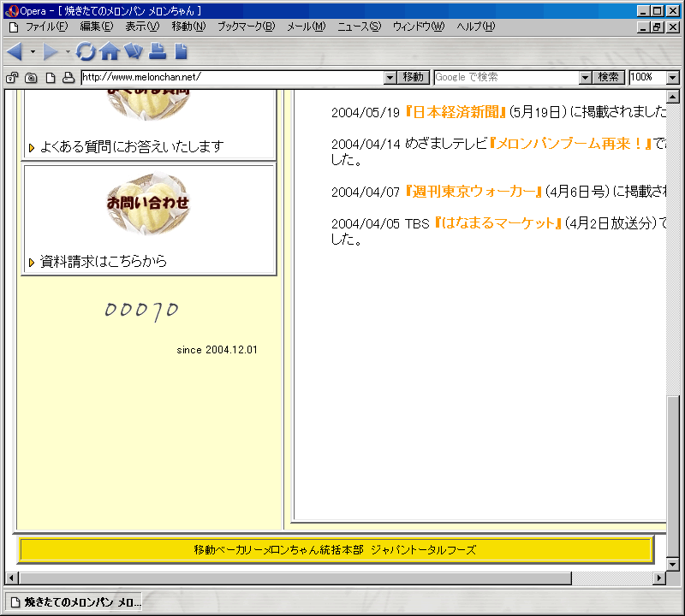Viewport: 685px width, 616px height.
Task: Click the printer preview icon in address bar
Action: [x=68, y=78]
